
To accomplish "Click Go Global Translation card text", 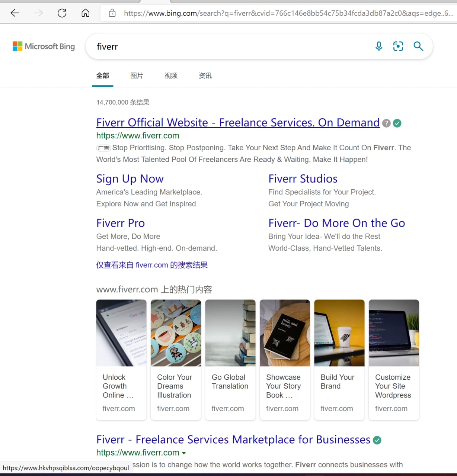I will (230, 382).
